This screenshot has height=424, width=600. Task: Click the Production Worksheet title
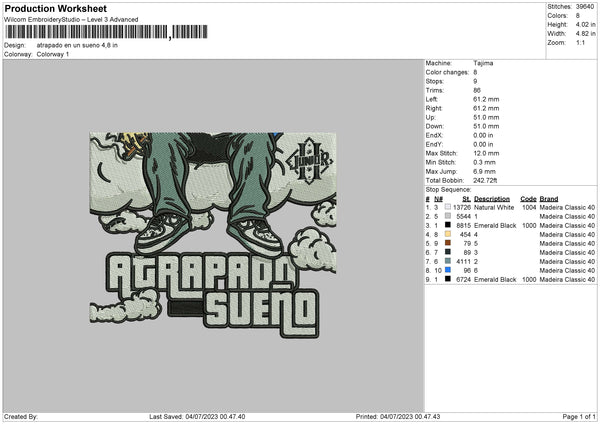click(55, 8)
